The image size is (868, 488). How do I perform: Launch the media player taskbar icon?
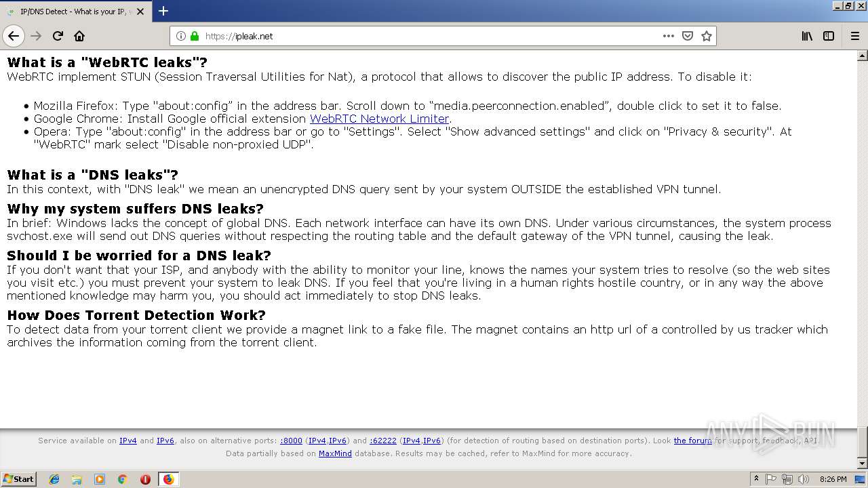(x=100, y=479)
